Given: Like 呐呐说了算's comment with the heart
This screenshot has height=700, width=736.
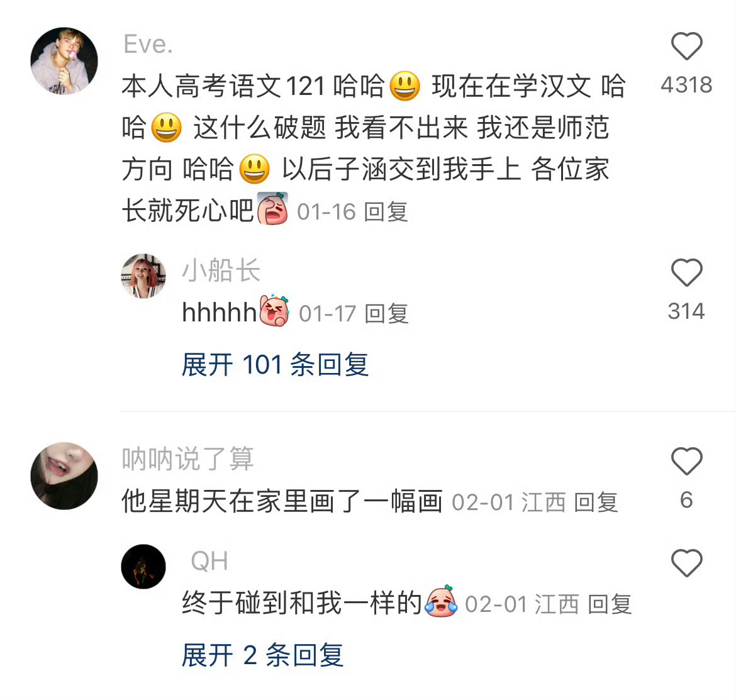Looking at the screenshot, I should (x=686, y=461).
